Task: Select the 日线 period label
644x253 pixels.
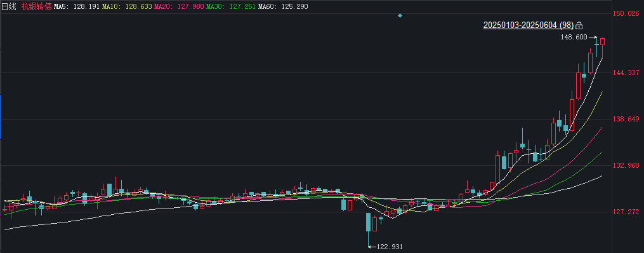Action: coord(9,6)
